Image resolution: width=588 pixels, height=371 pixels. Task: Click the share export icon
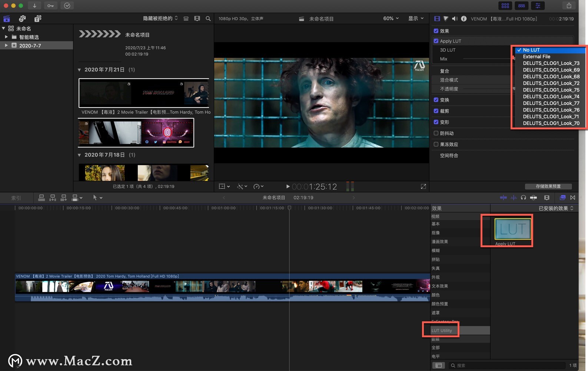(569, 6)
